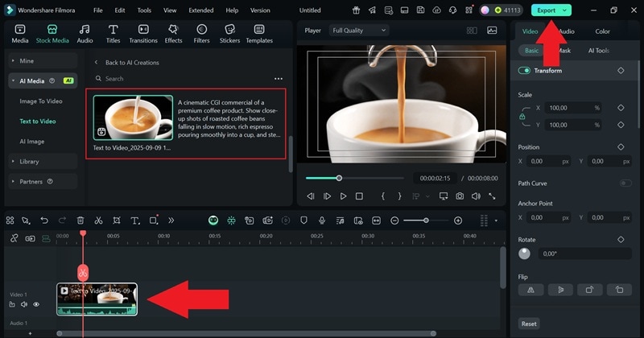
Task: Split clip with the scissors tool
Action: (x=98, y=221)
